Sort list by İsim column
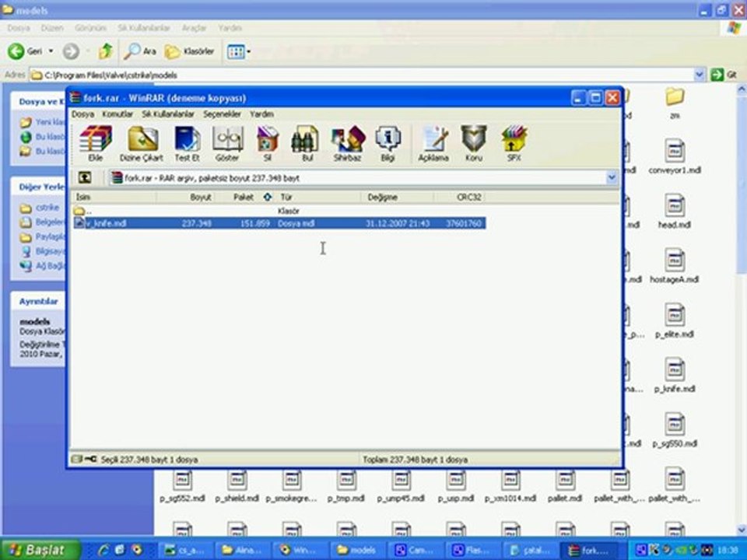Viewport: 747px width, 560px height. pos(114,197)
